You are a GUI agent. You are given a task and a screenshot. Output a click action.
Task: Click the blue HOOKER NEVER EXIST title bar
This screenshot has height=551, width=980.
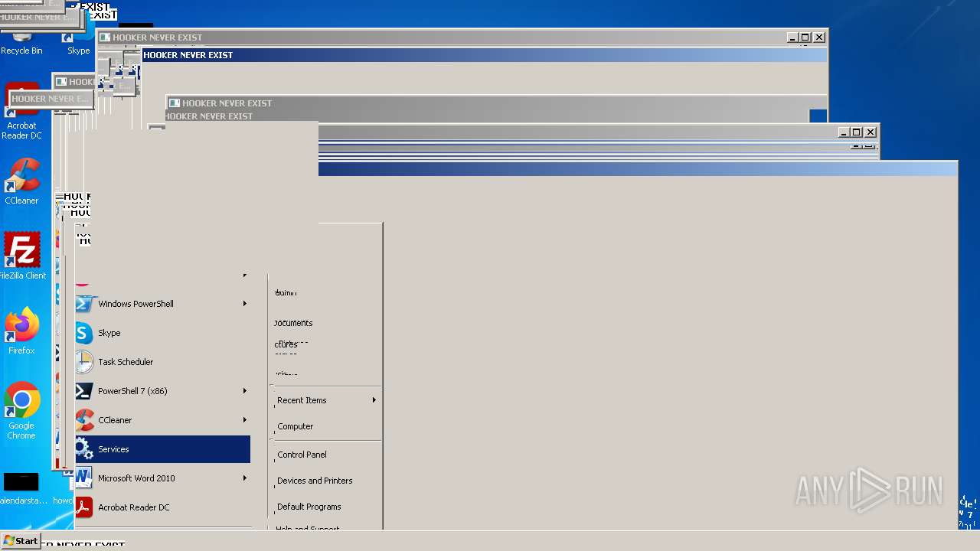pos(484,55)
